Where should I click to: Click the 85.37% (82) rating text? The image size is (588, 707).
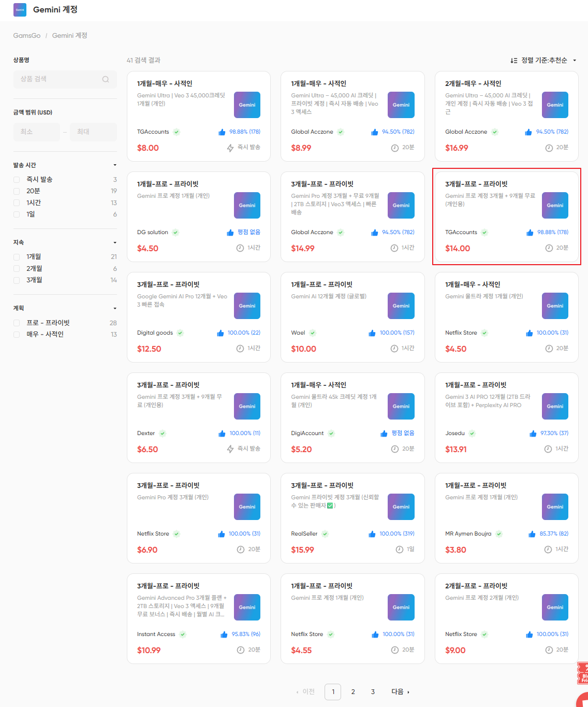click(x=554, y=534)
